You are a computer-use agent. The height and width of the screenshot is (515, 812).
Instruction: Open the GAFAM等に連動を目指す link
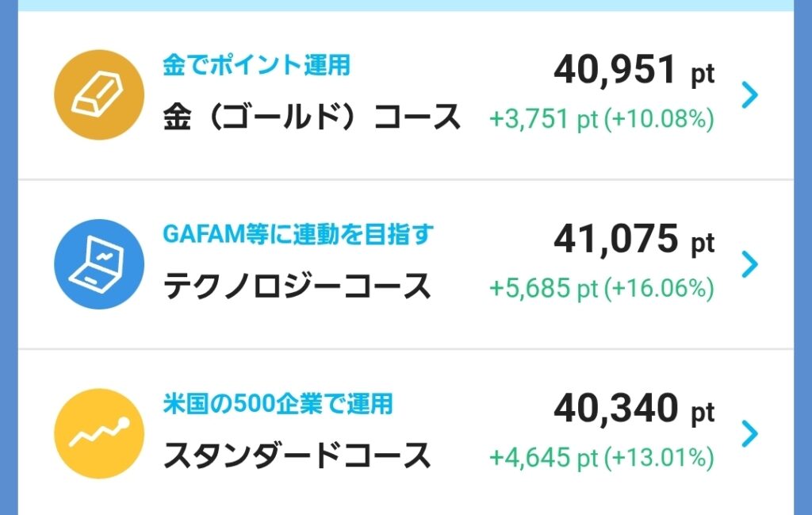point(299,234)
